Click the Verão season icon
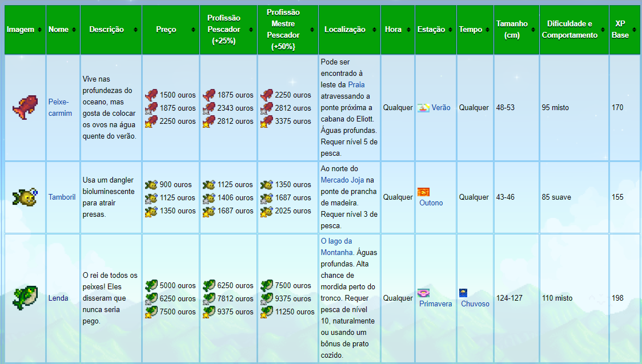The height and width of the screenshot is (364, 642). coord(423,108)
